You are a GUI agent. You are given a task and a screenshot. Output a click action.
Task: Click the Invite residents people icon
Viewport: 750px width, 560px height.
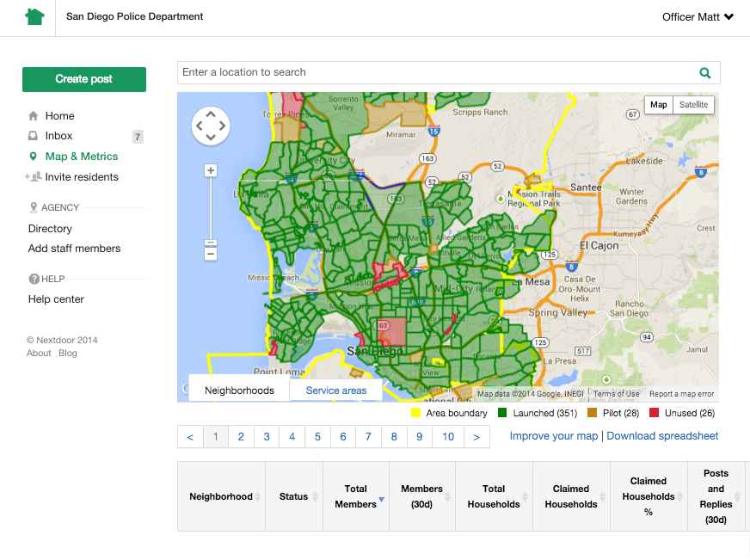coord(34,177)
